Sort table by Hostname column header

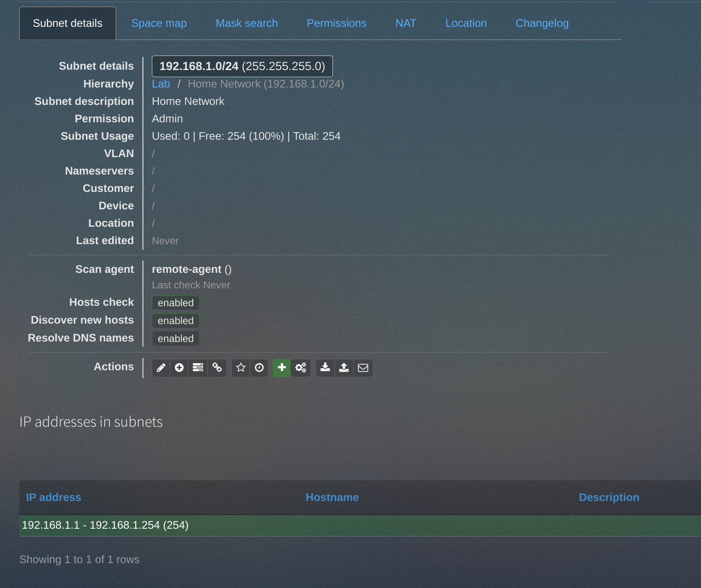point(332,497)
